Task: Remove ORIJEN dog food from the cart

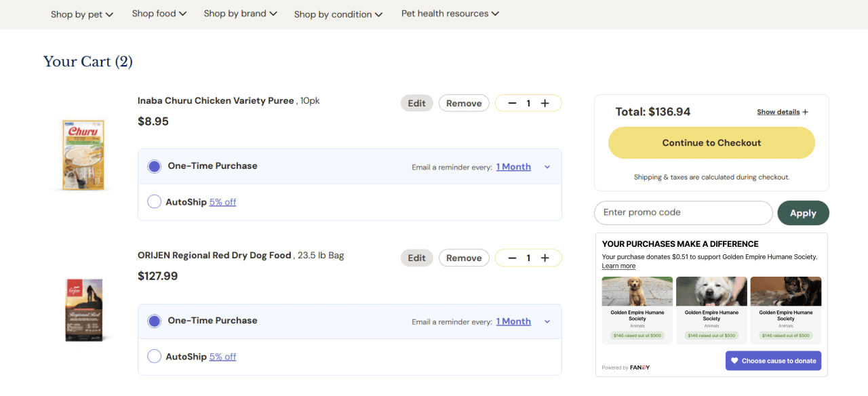Action: (x=464, y=258)
